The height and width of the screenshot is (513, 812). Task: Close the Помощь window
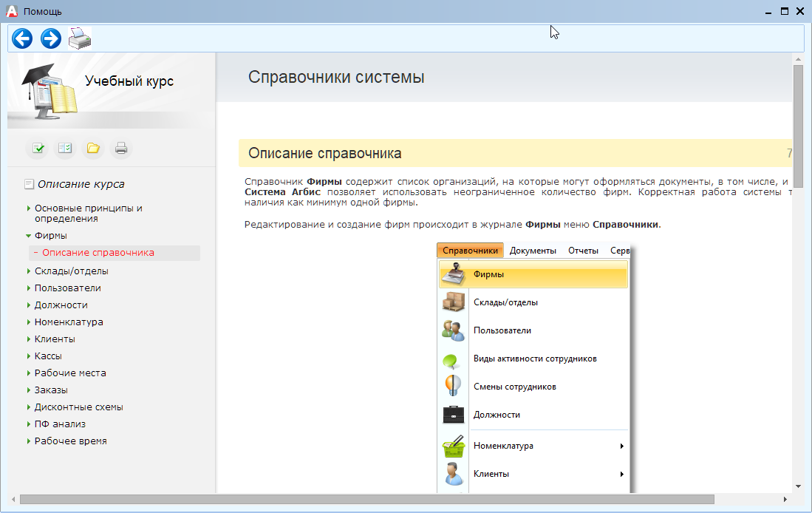[801, 11]
